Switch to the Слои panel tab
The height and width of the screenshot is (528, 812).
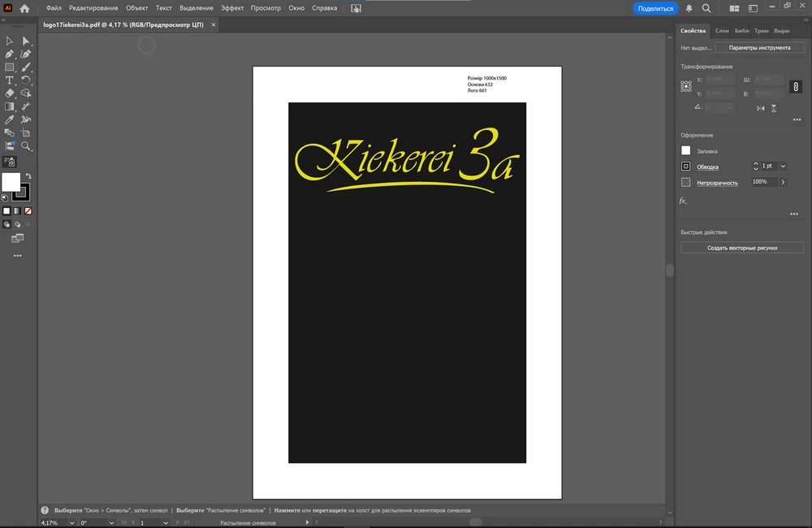click(x=722, y=31)
